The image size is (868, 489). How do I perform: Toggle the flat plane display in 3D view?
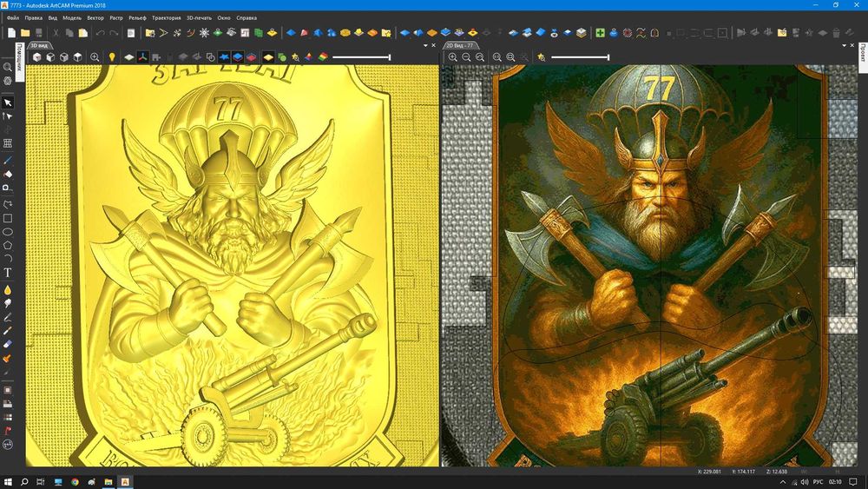[x=129, y=57]
